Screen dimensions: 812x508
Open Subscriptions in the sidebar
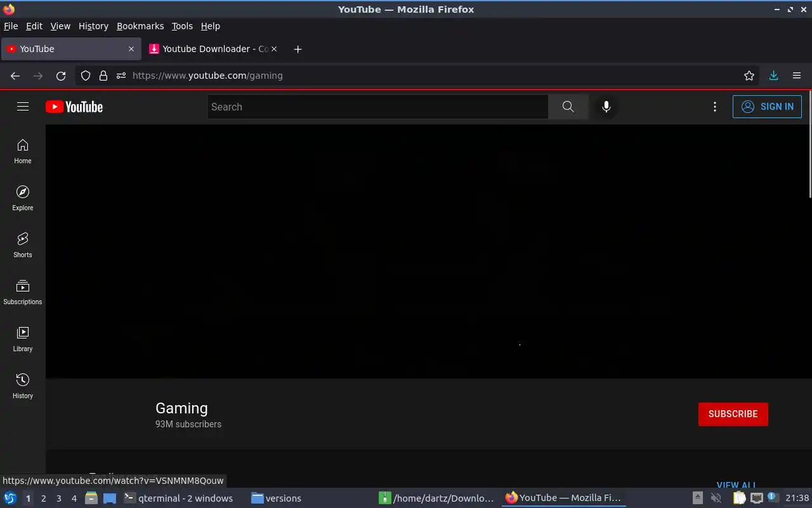23,293
